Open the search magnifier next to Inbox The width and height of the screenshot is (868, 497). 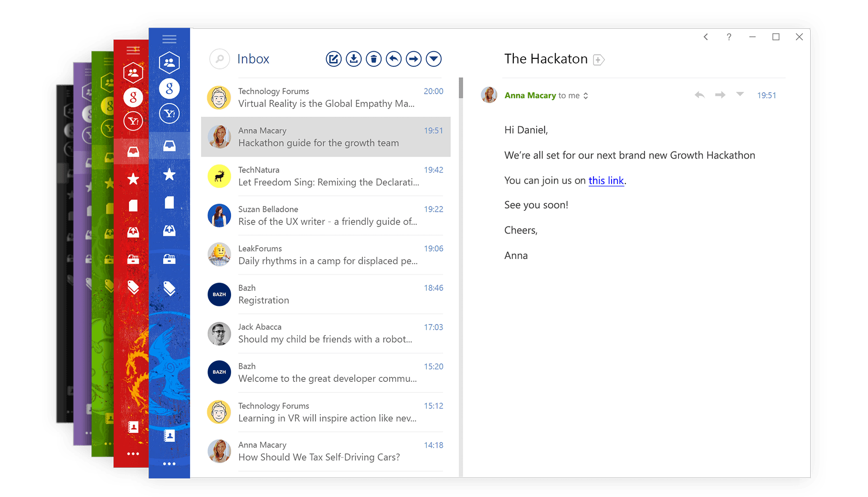[220, 59]
